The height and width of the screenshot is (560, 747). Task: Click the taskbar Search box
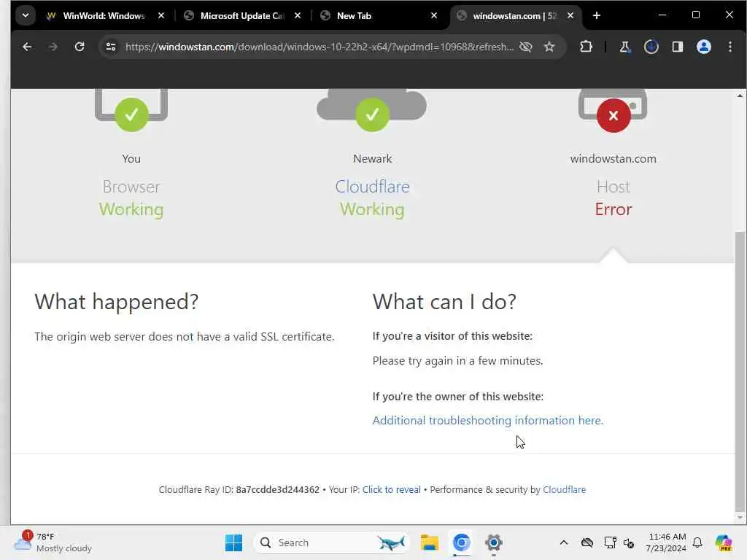pyautogui.click(x=332, y=542)
